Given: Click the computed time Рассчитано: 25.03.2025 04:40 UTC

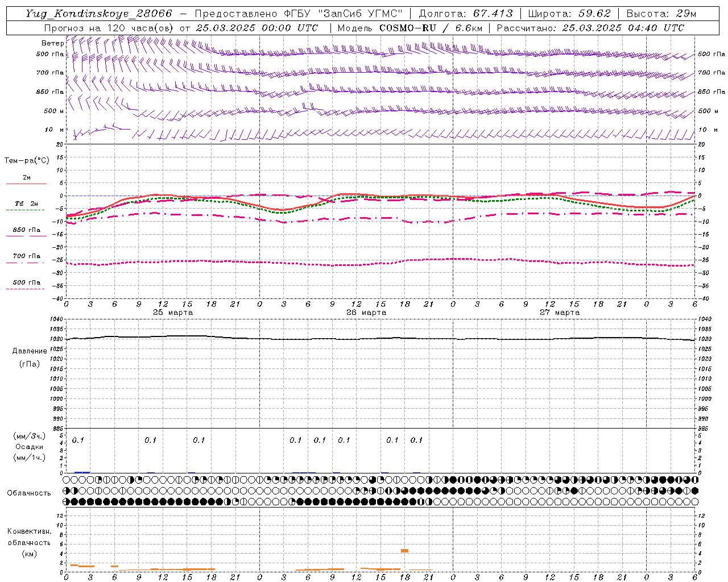Looking at the screenshot, I should coord(590,28).
